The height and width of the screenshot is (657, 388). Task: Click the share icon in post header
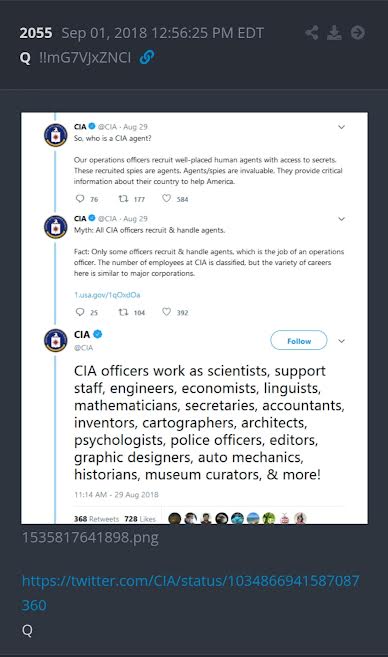pos(312,33)
